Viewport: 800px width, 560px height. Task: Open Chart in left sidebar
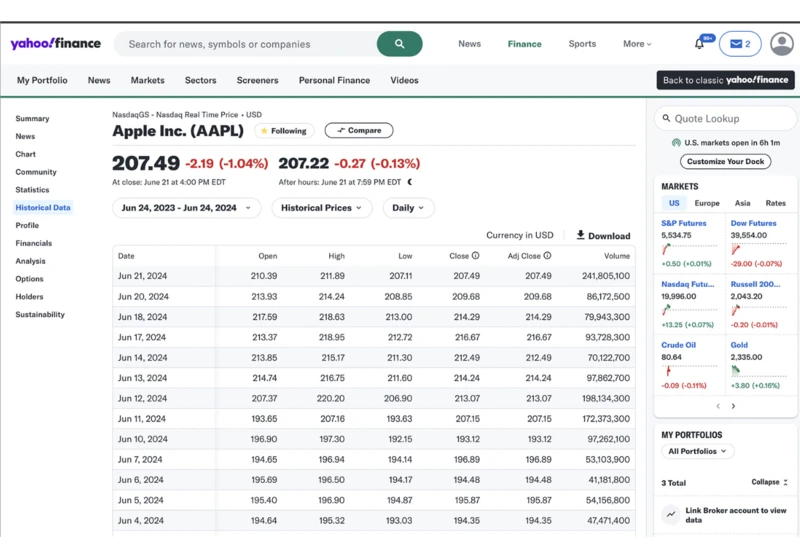[26, 154]
